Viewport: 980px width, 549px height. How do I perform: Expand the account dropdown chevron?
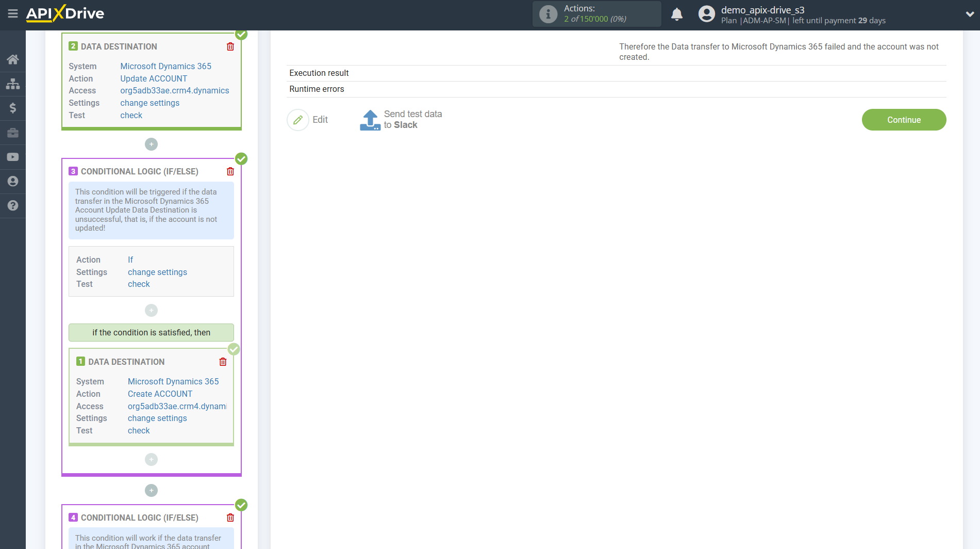click(969, 14)
